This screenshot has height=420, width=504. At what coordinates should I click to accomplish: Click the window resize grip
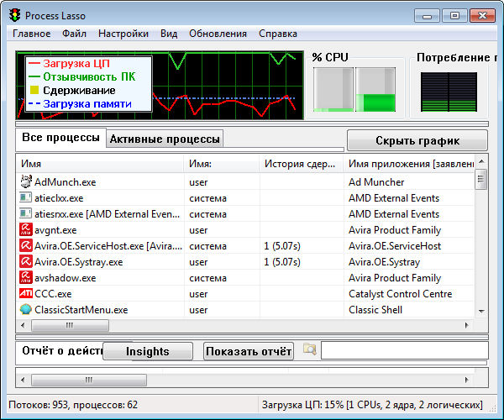(x=492, y=407)
